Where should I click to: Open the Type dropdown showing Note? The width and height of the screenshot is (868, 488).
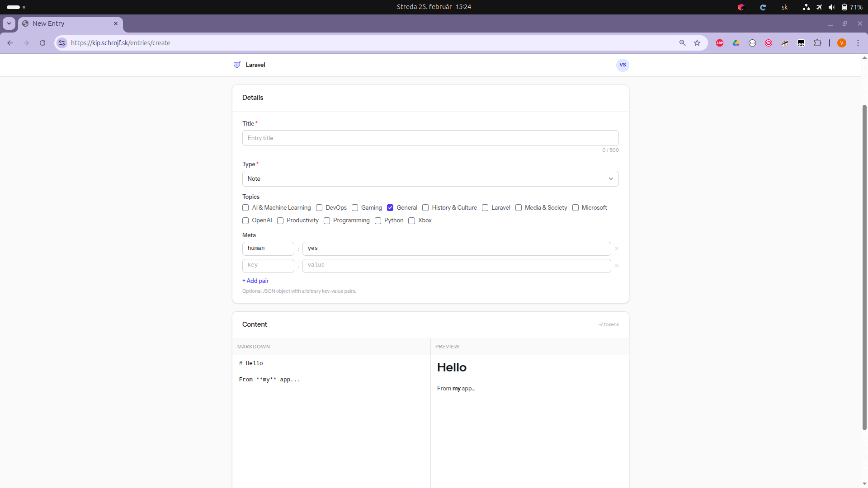(430, 179)
